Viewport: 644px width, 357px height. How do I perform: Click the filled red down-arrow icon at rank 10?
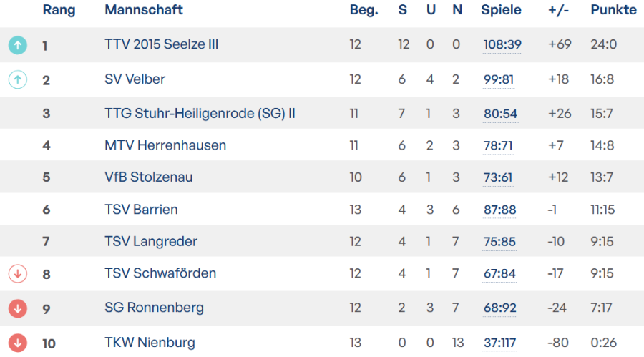(18, 343)
